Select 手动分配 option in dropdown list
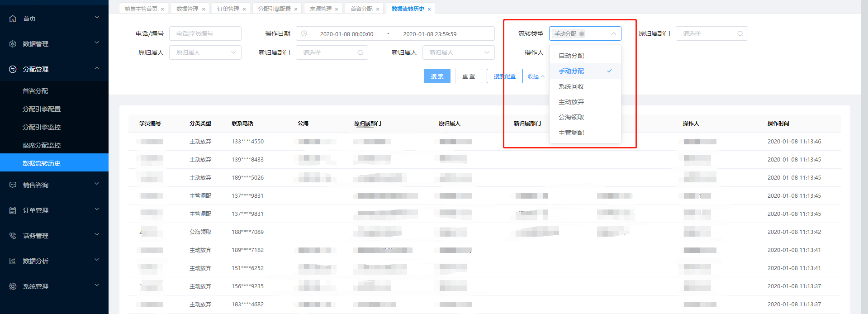This screenshot has width=868, height=314. (x=585, y=71)
